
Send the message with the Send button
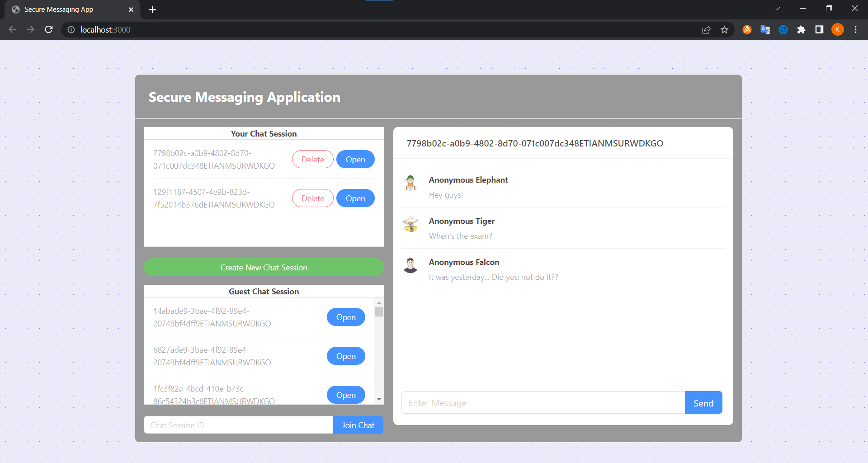pyautogui.click(x=703, y=403)
